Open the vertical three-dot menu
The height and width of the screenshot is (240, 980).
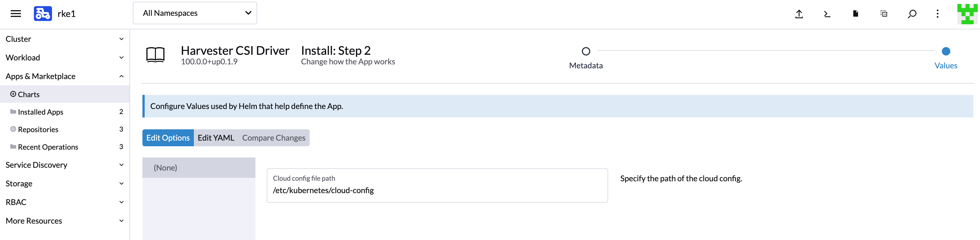[x=937, y=14]
